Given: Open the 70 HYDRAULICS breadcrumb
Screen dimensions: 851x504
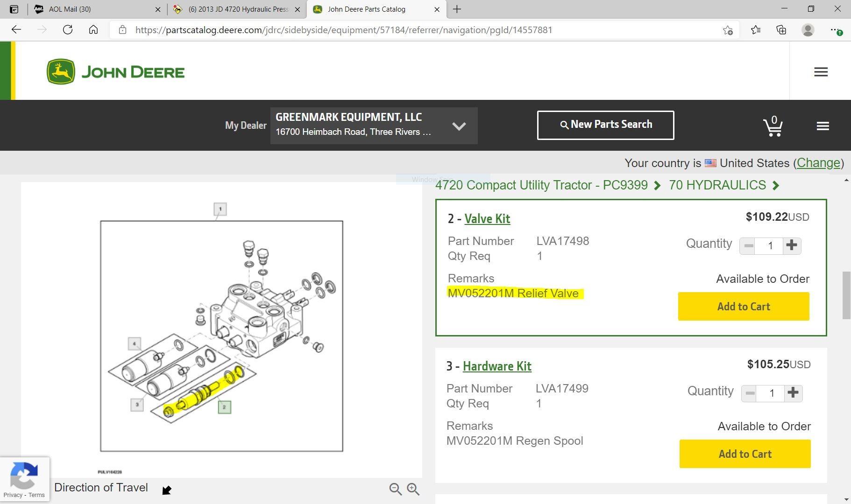Looking at the screenshot, I should (717, 185).
